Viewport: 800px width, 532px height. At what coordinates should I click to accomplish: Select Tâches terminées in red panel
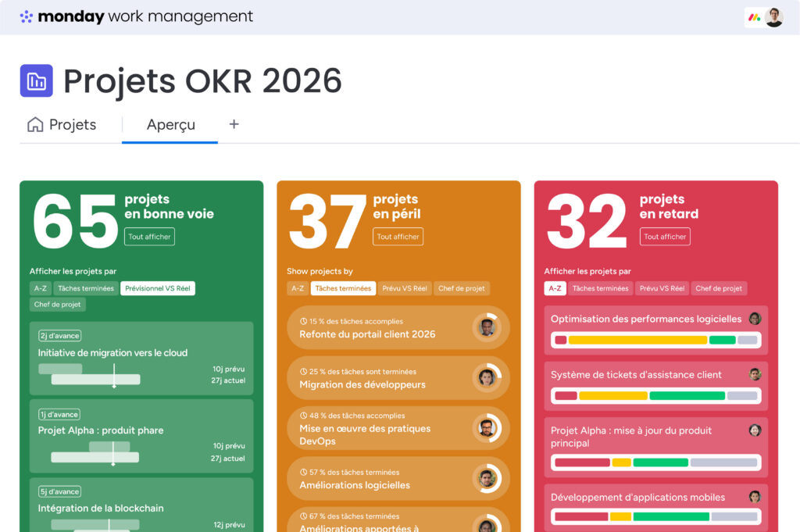pos(601,288)
